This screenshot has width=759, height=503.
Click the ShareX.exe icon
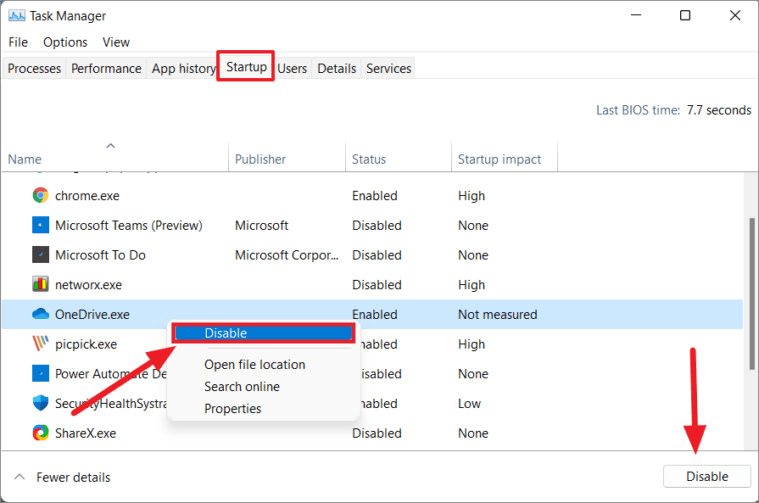tap(41, 433)
